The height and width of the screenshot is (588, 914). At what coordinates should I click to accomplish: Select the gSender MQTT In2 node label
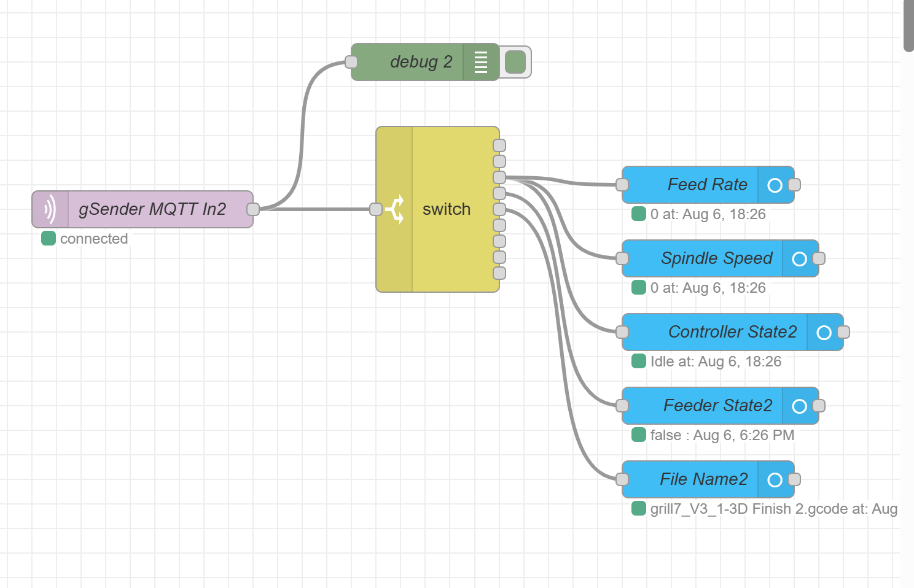click(152, 209)
